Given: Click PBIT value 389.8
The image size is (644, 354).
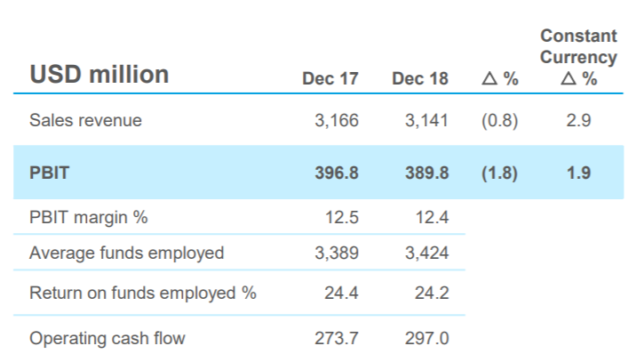Looking at the screenshot, I should 426,173.
